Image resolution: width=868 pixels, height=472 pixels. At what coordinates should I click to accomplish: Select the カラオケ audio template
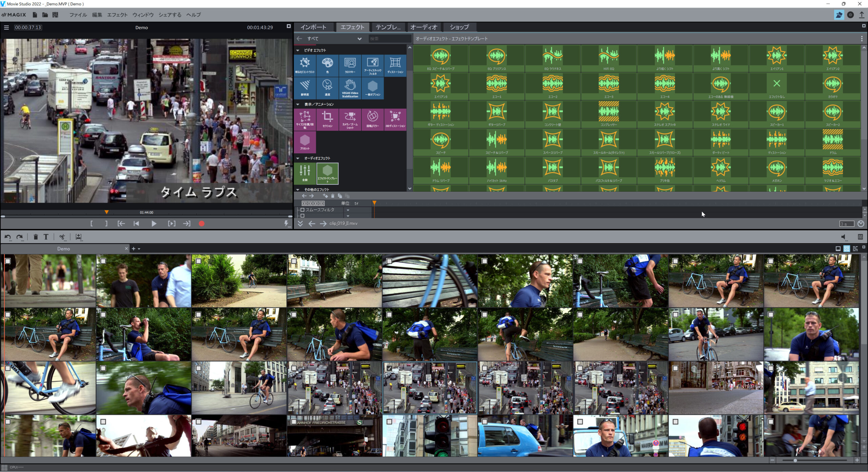tap(833, 86)
